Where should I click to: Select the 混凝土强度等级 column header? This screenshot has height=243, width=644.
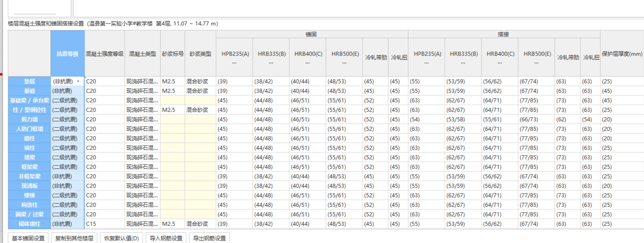[105, 54]
